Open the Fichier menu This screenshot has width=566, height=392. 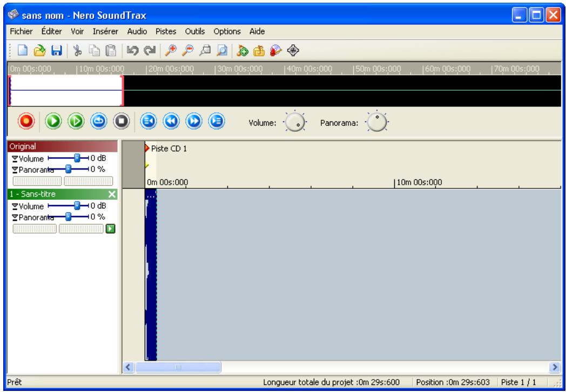[21, 31]
